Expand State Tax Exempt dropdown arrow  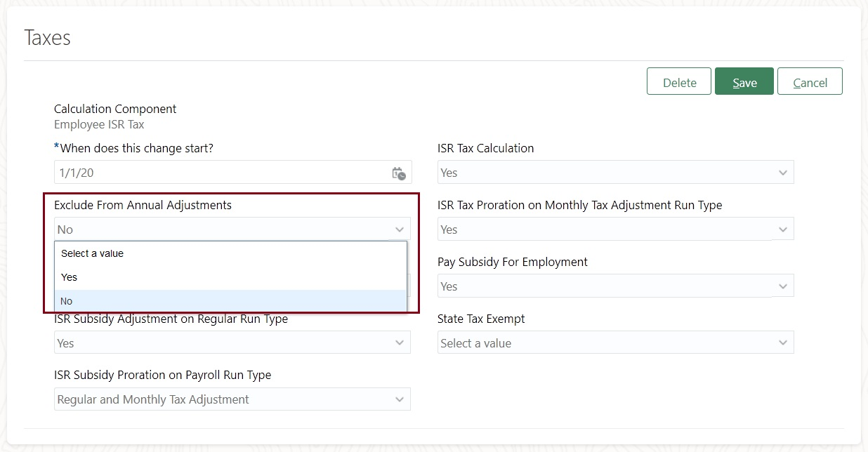(783, 343)
